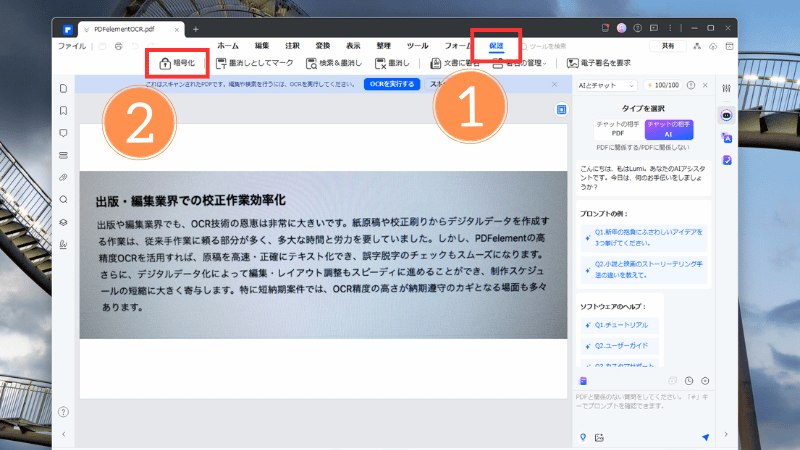Click prompt Q2 about storytelling differences
This screenshot has width=800, height=450.
pos(644,270)
